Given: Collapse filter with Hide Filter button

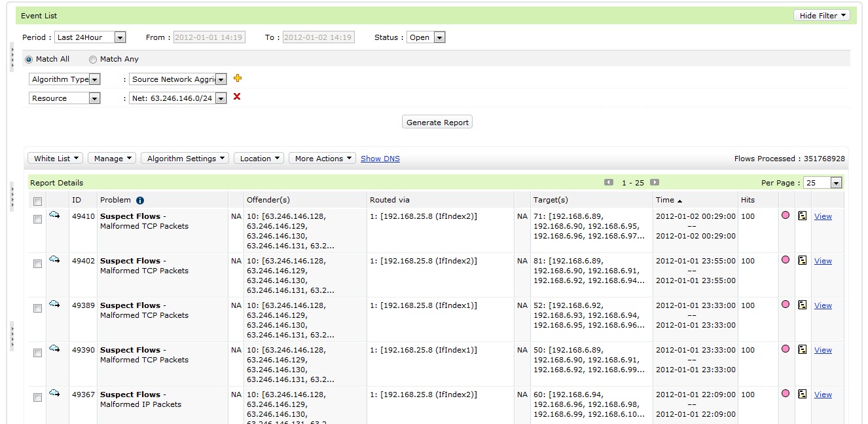Looking at the screenshot, I should tap(822, 15).
